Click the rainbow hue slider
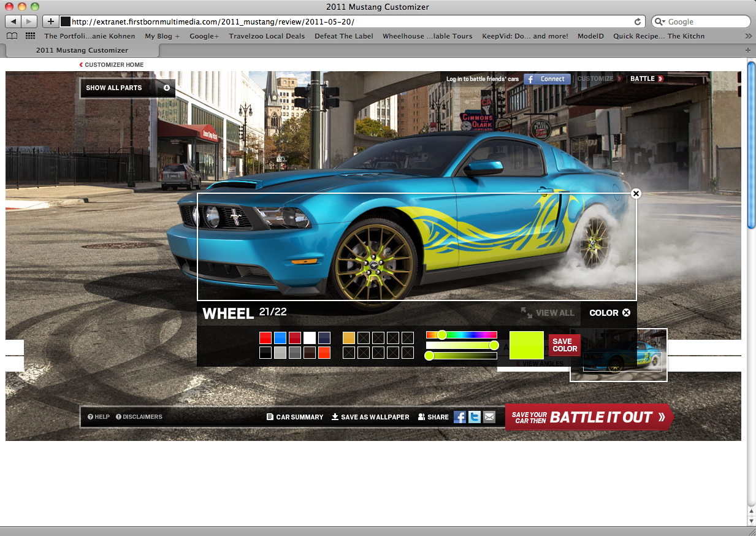The image size is (756, 536). click(461, 335)
